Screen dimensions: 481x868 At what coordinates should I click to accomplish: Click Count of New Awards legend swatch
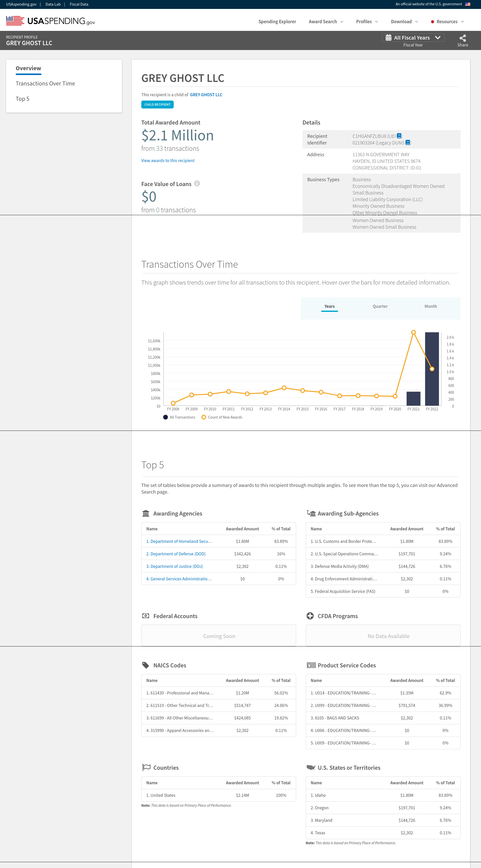(x=203, y=417)
